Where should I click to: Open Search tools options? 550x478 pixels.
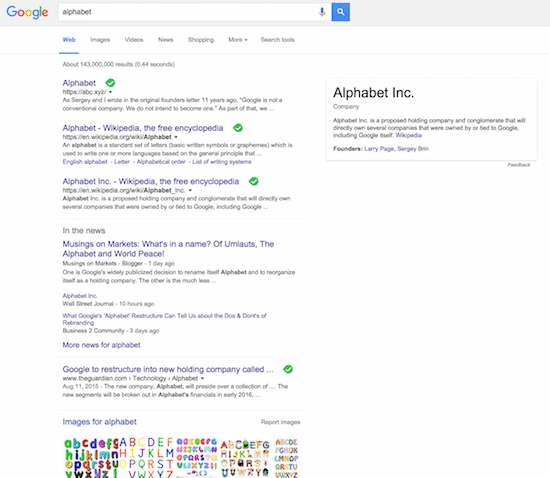[277, 40]
